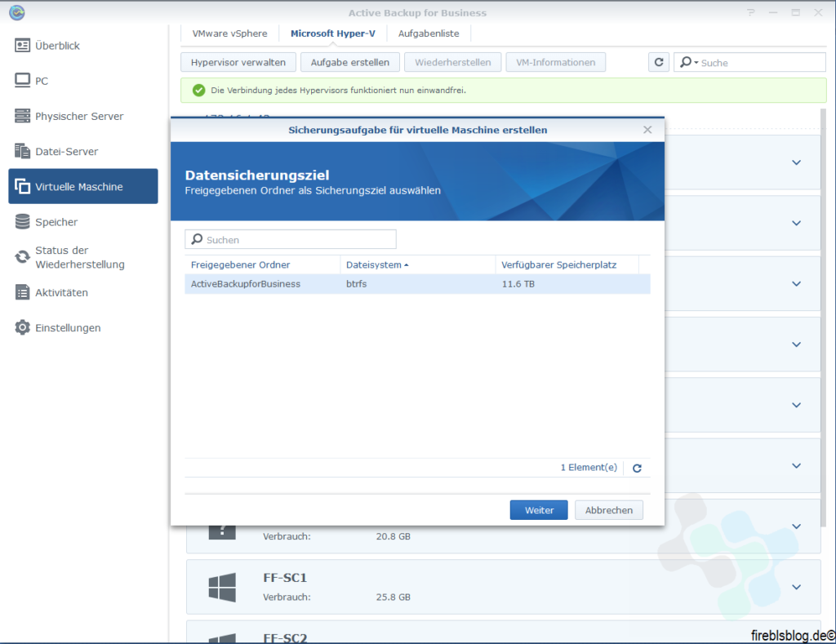This screenshot has width=836, height=644.
Task: Open the Überblick section in sidebar
Action: [x=83, y=46]
